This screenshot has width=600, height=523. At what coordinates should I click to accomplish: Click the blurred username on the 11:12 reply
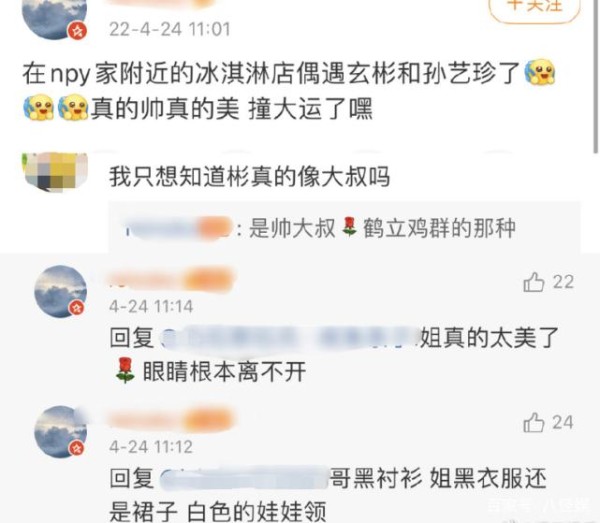pyautogui.click(x=171, y=420)
